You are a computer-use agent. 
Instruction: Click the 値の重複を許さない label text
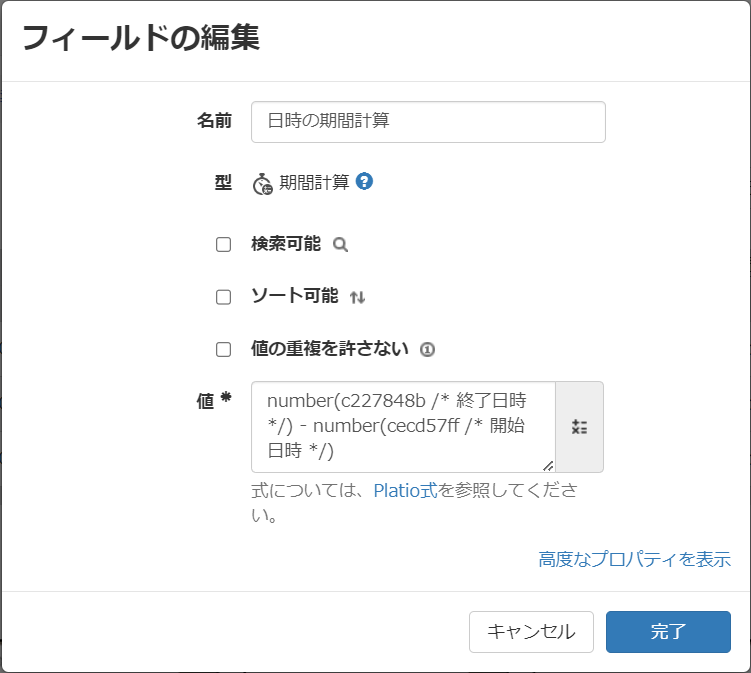(x=330, y=348)
